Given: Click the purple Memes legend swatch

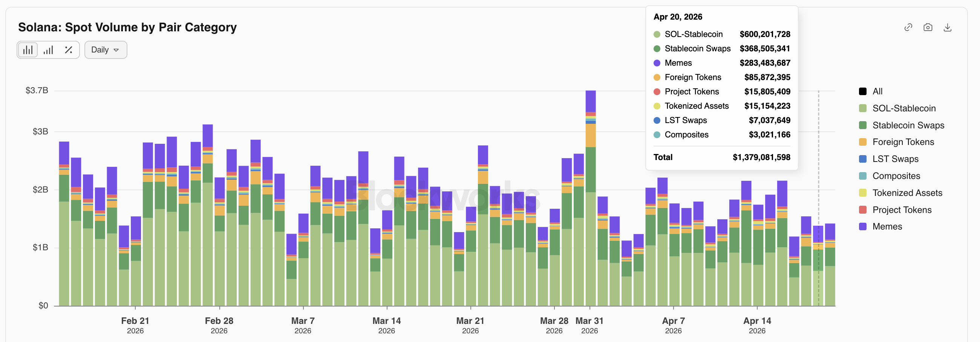Looking at the screenshot, I should tap(863, 226).
